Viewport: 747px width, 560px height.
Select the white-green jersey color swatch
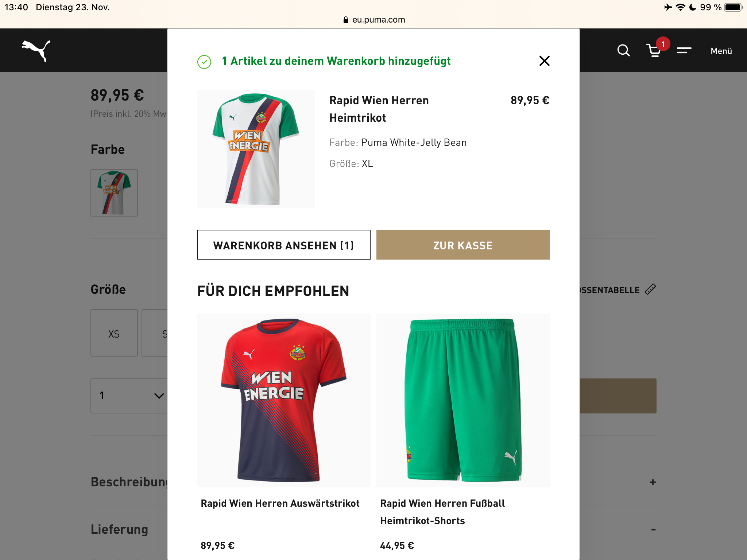pyautogui.click(x=114, y=193)
